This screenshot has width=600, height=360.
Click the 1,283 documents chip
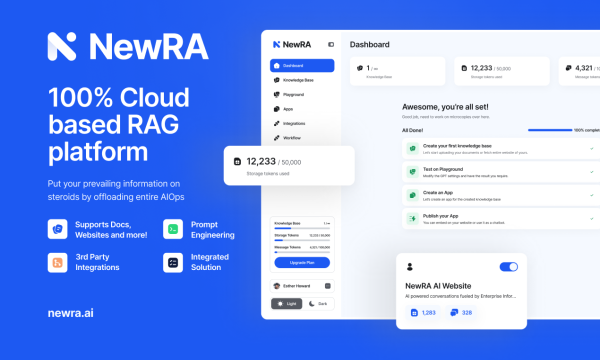click(423, 313)
